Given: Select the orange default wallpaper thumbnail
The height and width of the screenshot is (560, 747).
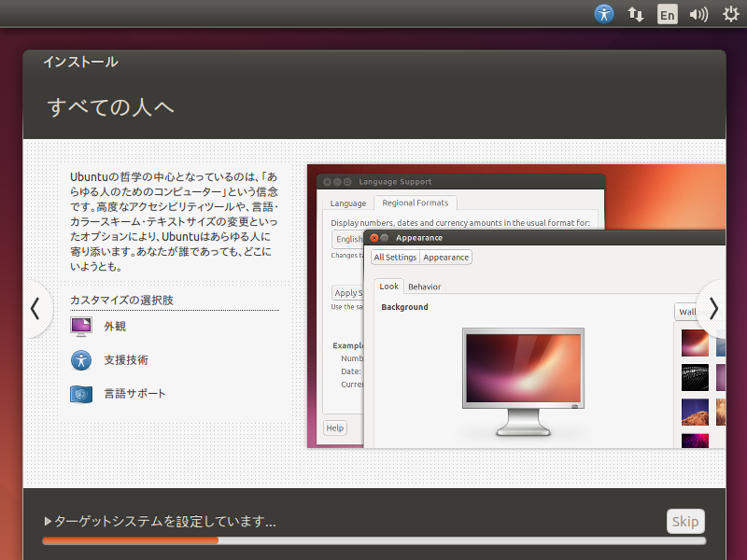Looking at the screenshot, I should point(695,343).
